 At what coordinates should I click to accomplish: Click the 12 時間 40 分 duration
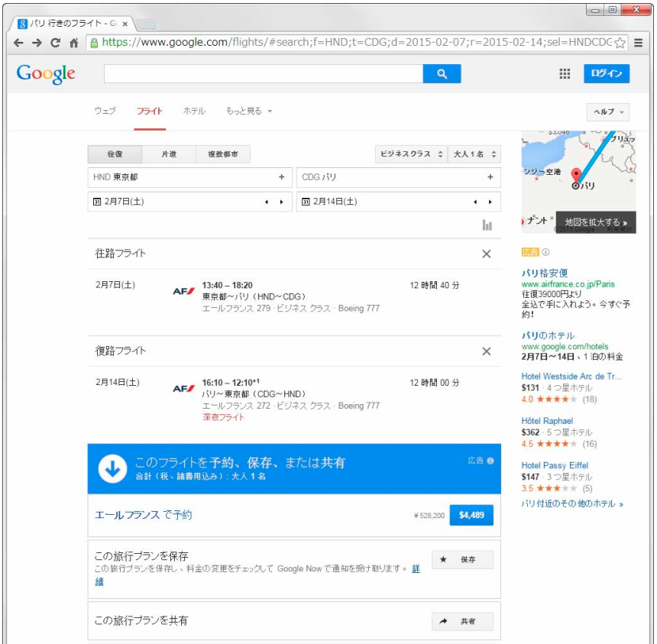tap(435, 286)
